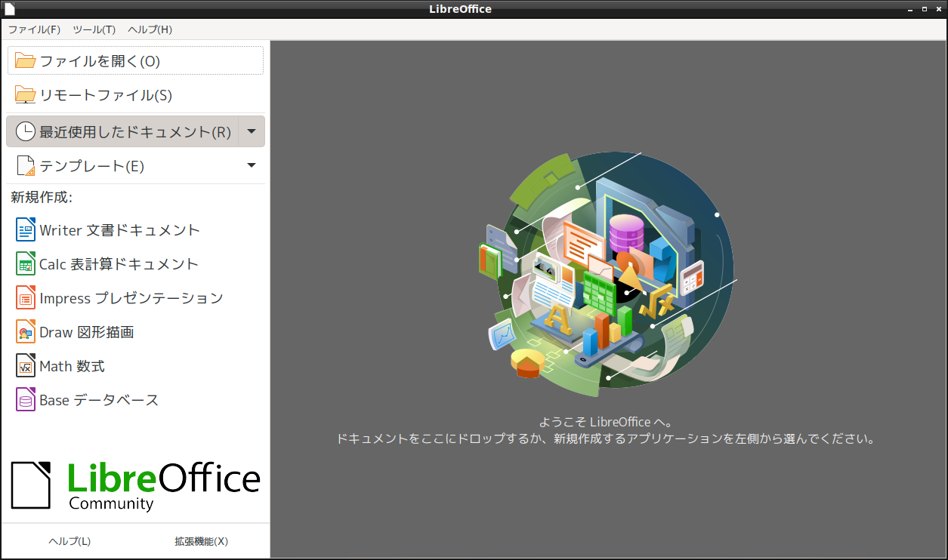Click the Calc spreadsheet icon
Viewport: 948px width, 560px height.
click(26, 264)
